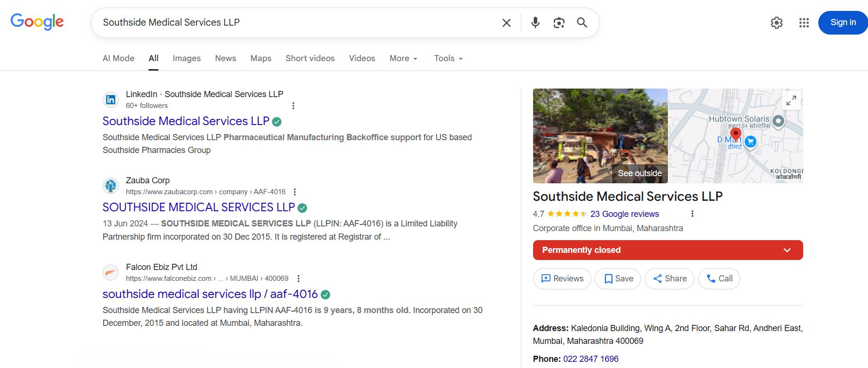Image resolution: width=868 pixels, height=368 pixels.
Task: Open options menu for LinkedIn result
Action: (x=293, y=106)
